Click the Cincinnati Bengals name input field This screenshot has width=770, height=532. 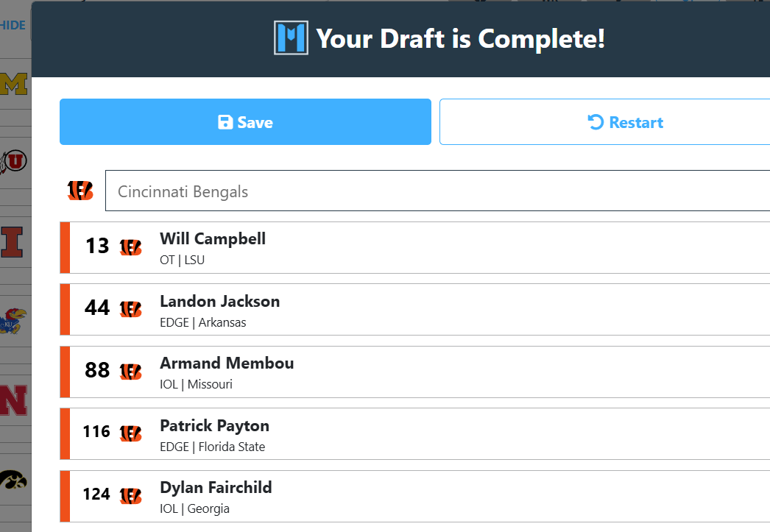(x=437, y=191)
